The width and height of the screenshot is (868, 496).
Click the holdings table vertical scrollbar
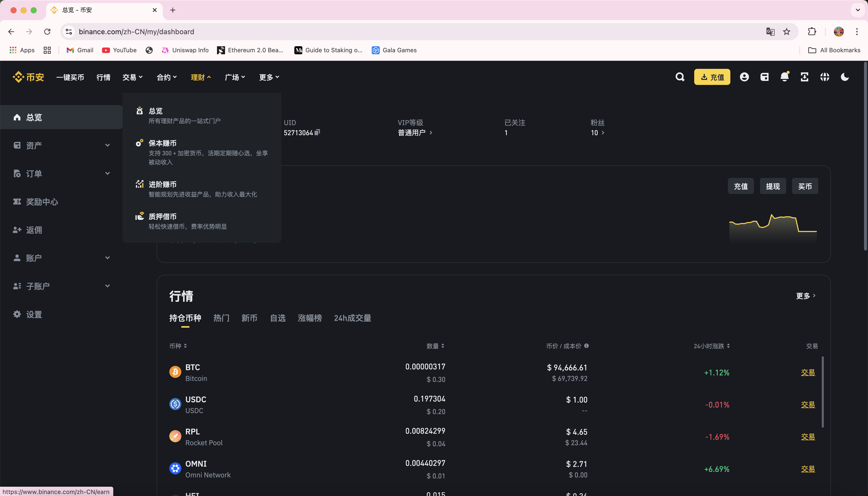823,392
